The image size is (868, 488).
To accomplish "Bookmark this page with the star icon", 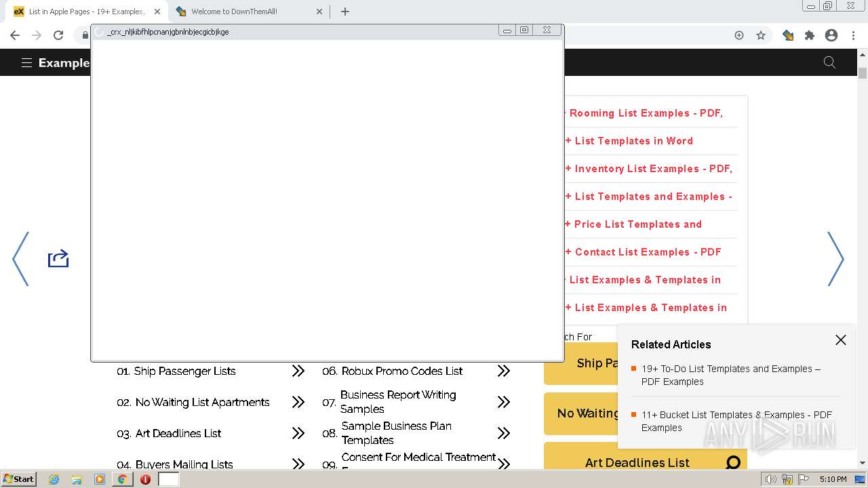I will pos(761,35).
